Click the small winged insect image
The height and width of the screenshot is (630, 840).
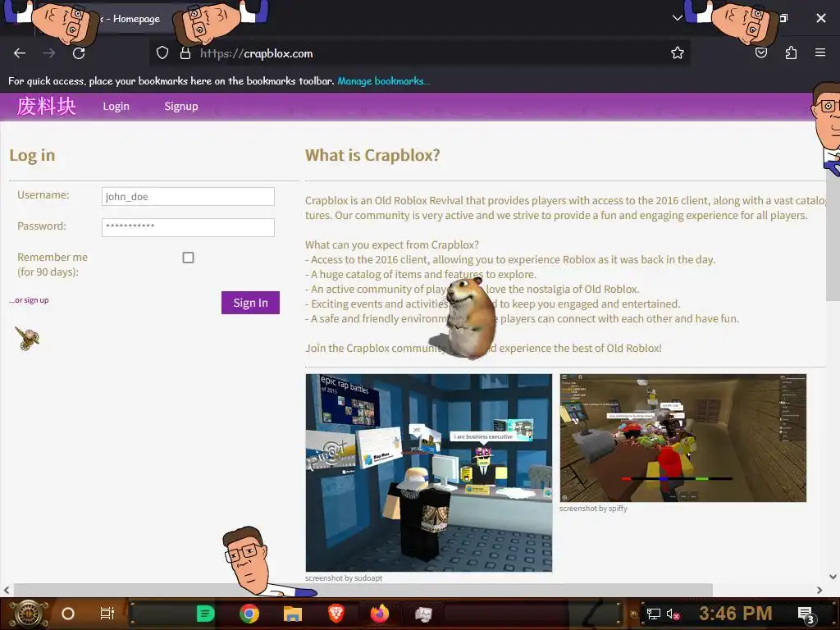click(27, 338)
